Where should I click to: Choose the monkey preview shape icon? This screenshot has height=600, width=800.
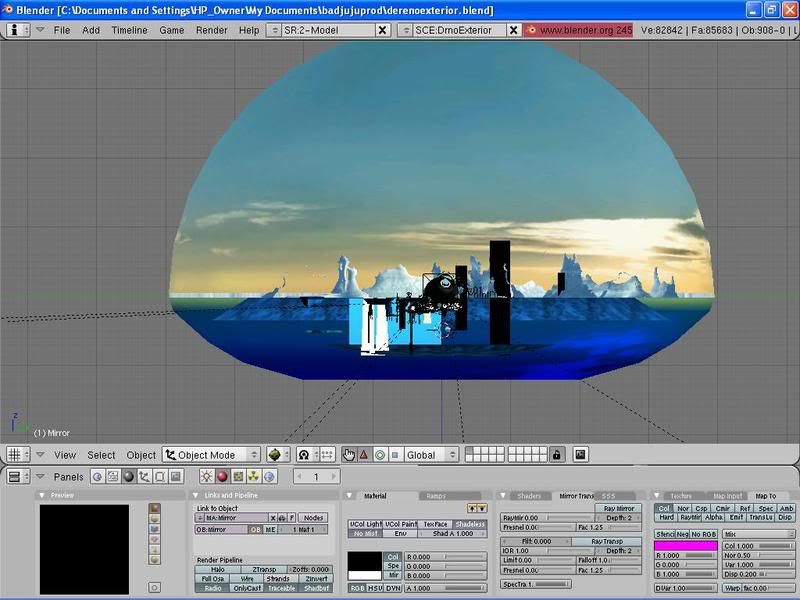(155, 529)
